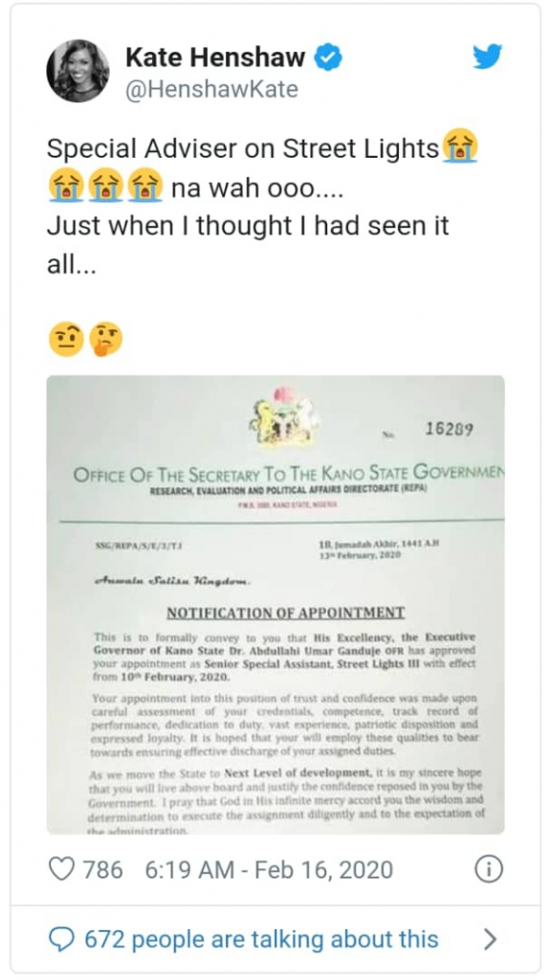Viewport: 552px width, 980px height.
Task: Click the thinking face emoji
Action: [105, 340]
